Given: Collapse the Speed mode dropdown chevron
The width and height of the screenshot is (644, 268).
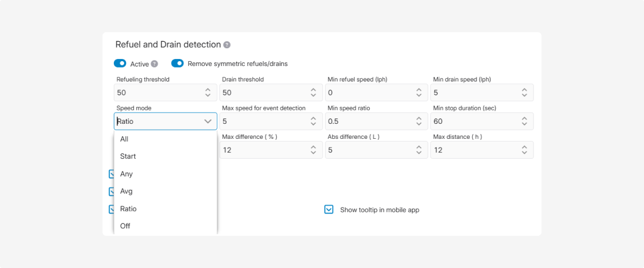Looking at the screenshot, I should point(208,122).
